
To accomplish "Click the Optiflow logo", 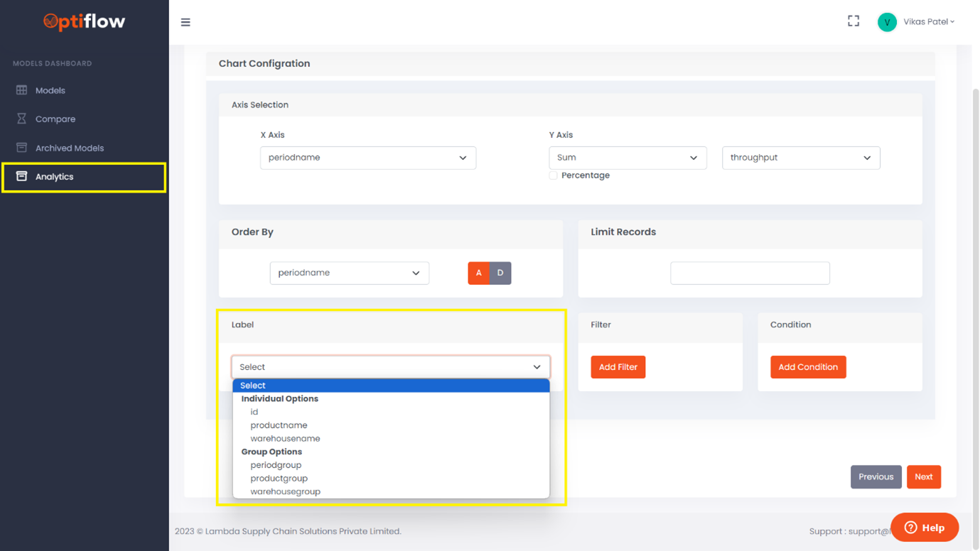I will tap(83, 22).
